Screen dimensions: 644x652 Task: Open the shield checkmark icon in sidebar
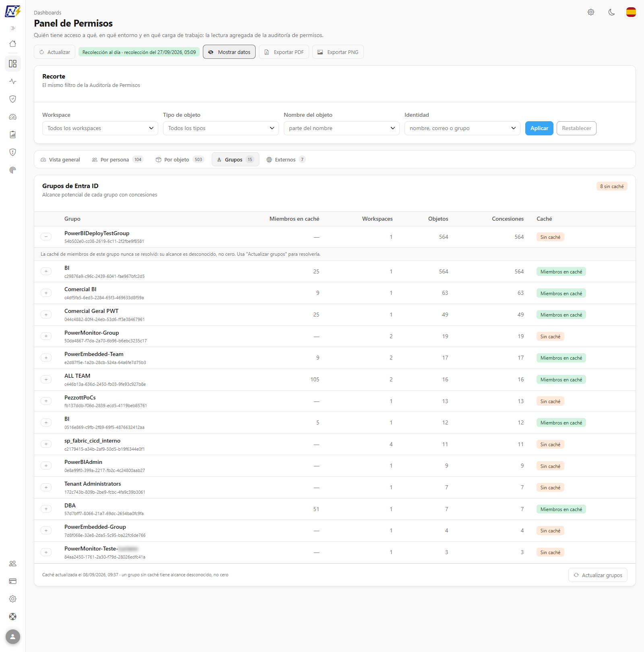click(13, 99)
